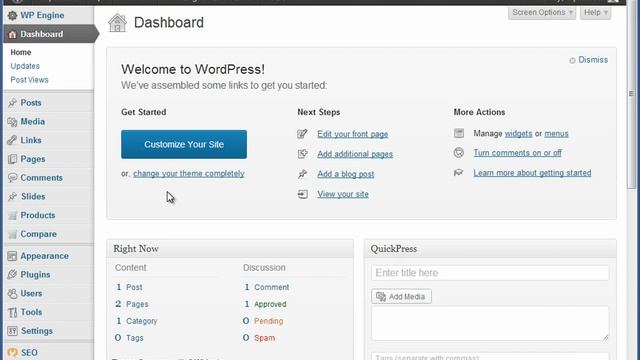The height and width of the screenshot is (360, 640).
Task: Click the Plugins plug icon
Action: (12, 275)
